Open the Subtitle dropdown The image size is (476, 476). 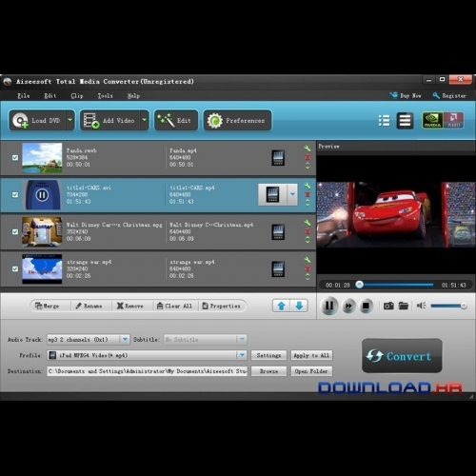click(x=242, y=340)
